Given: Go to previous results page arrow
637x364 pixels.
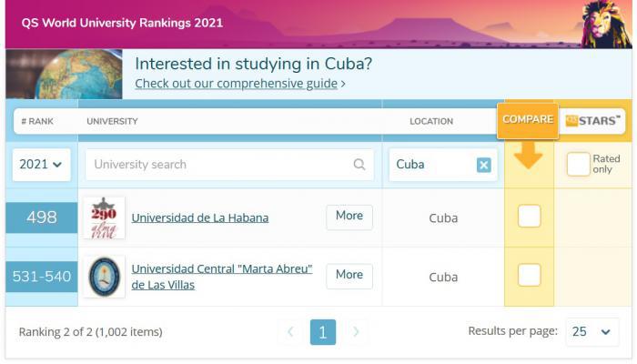Looking at the screenshot, I should (x=290, y=332).
